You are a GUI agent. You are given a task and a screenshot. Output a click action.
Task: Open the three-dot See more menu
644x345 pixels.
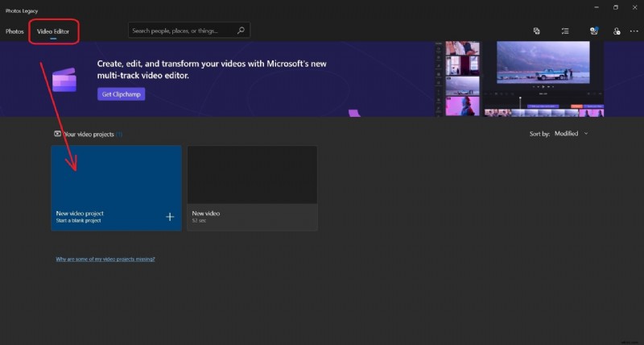click(634, 31)
